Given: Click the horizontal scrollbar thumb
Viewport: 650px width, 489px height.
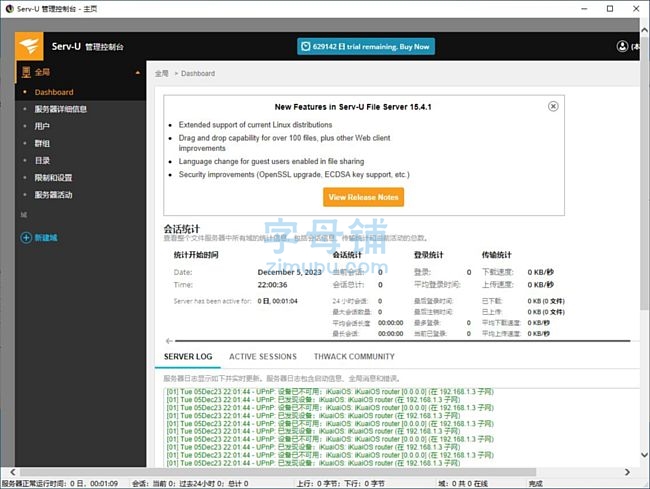Looking at the screenshot, I should pos(278,472).
